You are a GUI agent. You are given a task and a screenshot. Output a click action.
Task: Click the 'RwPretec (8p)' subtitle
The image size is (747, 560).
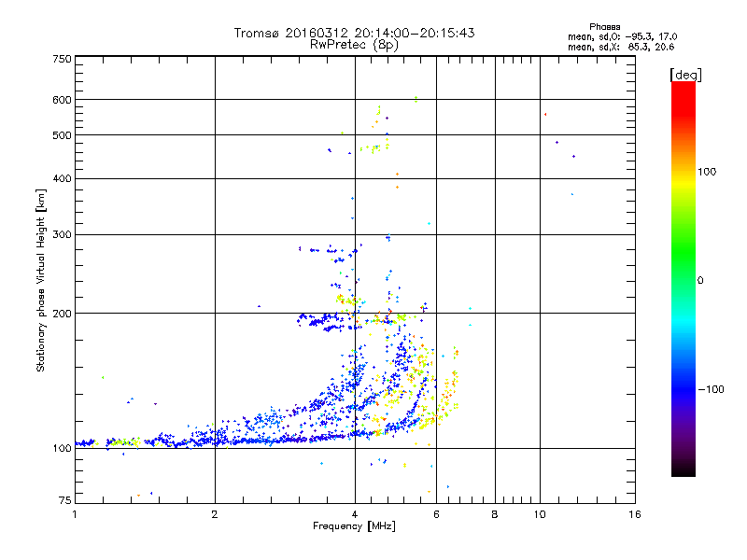[x=354, y=45]
